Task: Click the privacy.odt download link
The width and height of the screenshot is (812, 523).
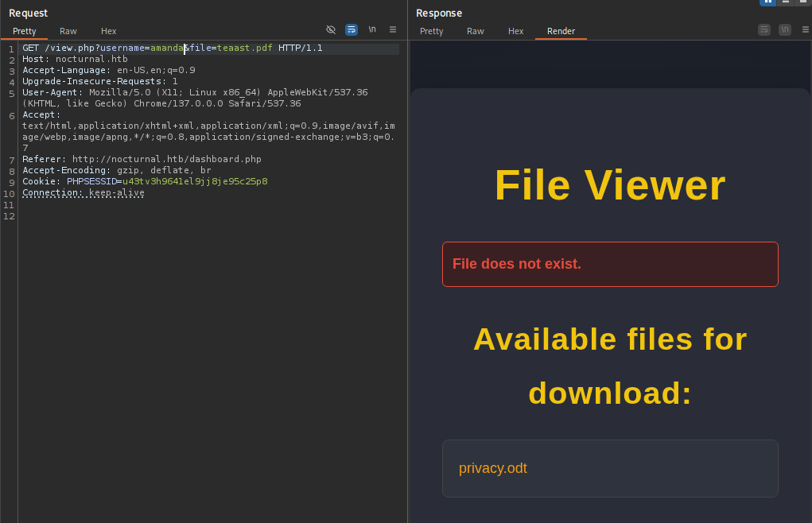Action: tap(492, 468)
